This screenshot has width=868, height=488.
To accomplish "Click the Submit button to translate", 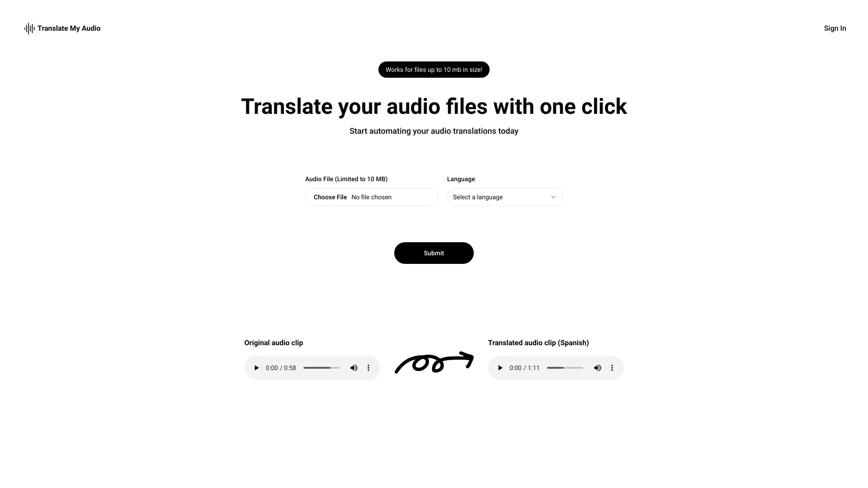I will click(x=434, y=253).
